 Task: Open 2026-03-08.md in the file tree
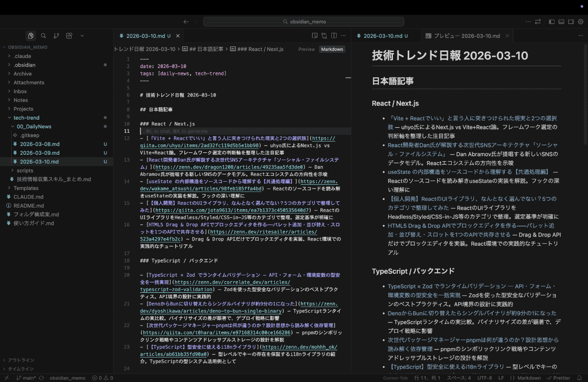[40, 144]
